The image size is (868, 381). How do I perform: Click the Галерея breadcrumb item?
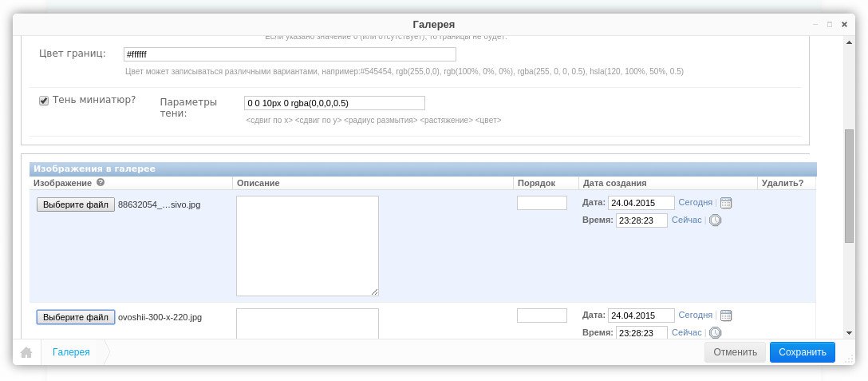pos(71,352)
